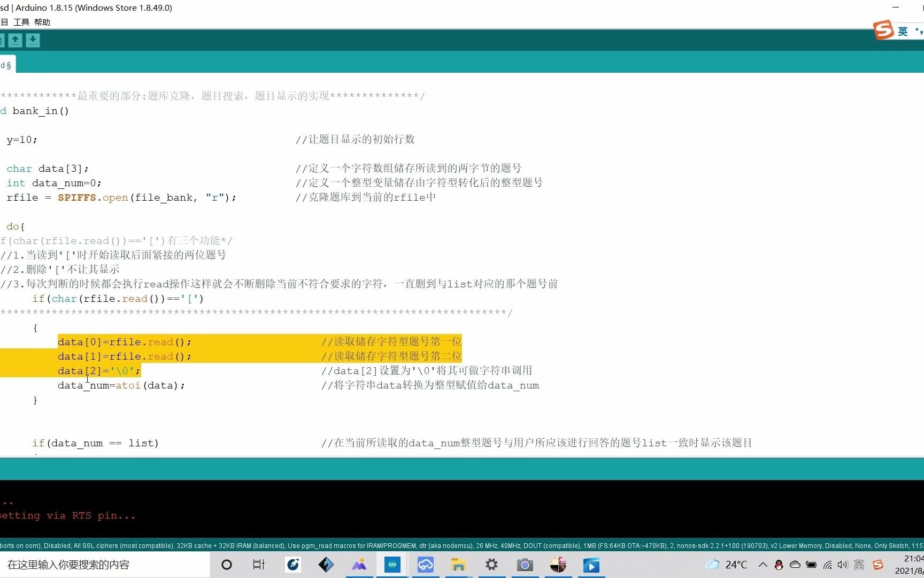Expand hidden system tray icons chevron
924x578 pixels.
point(763,565)
